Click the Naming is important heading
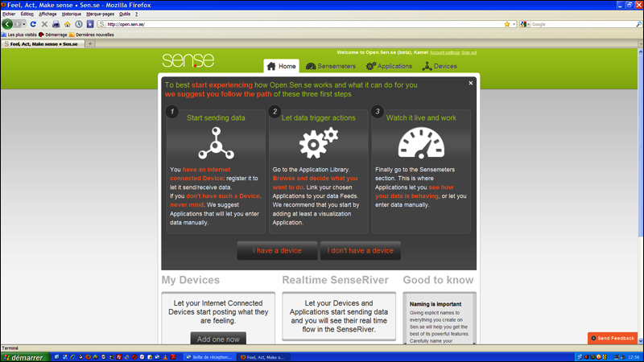The width and height of the screenshot is (644, 362). [x=436, y=304]
